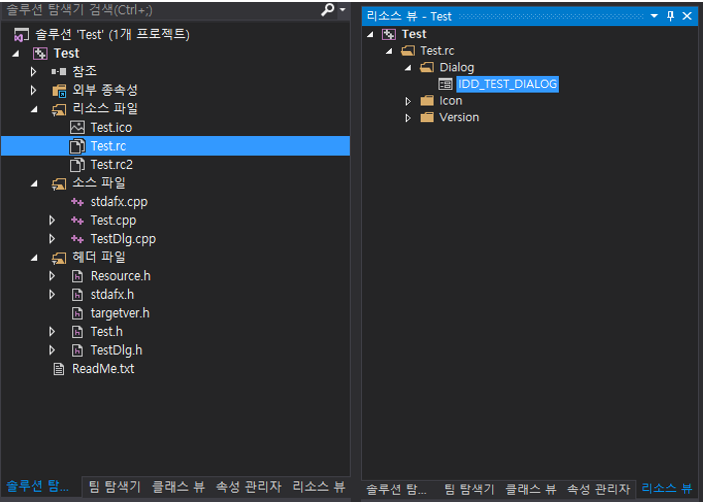Open the search options dropdown arrow beside the magnifier

pyautogui.click(x=343, y=9)
